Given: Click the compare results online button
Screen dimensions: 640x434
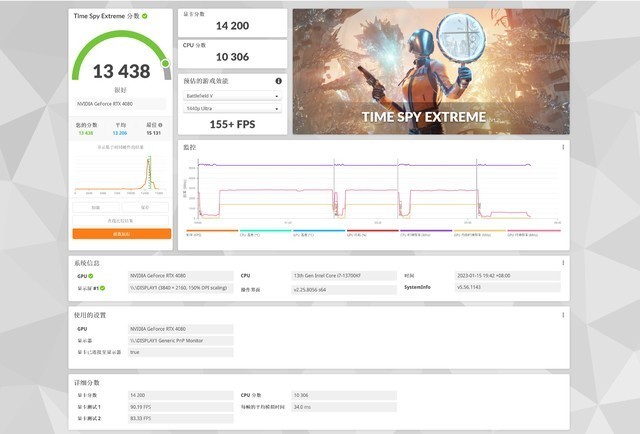Looking at the screenshot, I should pyautogui.click(x=121, y=220).
